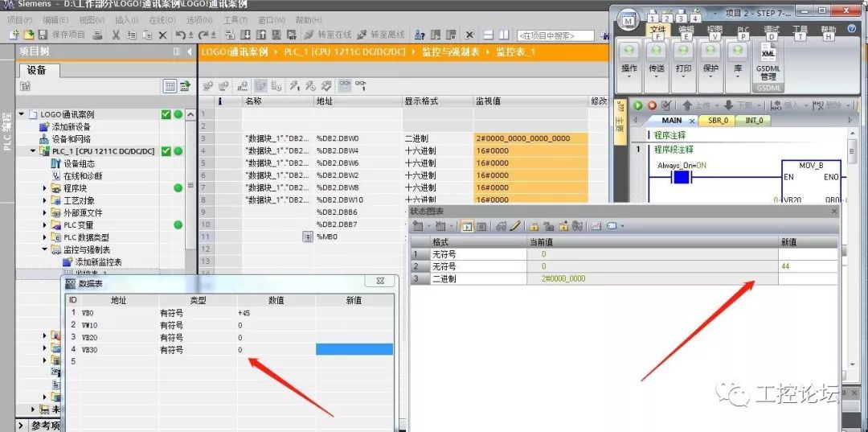Switch to the SBR_0 tab

(x=718, y=120)
